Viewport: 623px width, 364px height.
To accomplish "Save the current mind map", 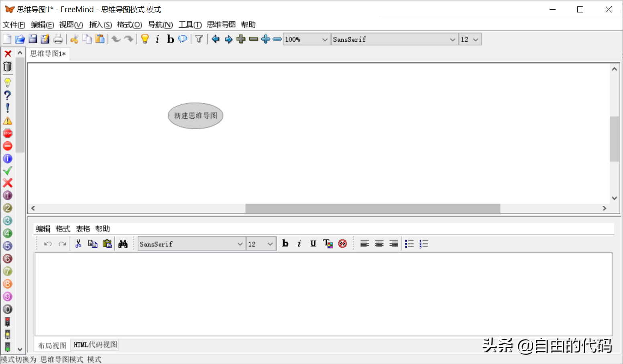I will coord(33,39).
